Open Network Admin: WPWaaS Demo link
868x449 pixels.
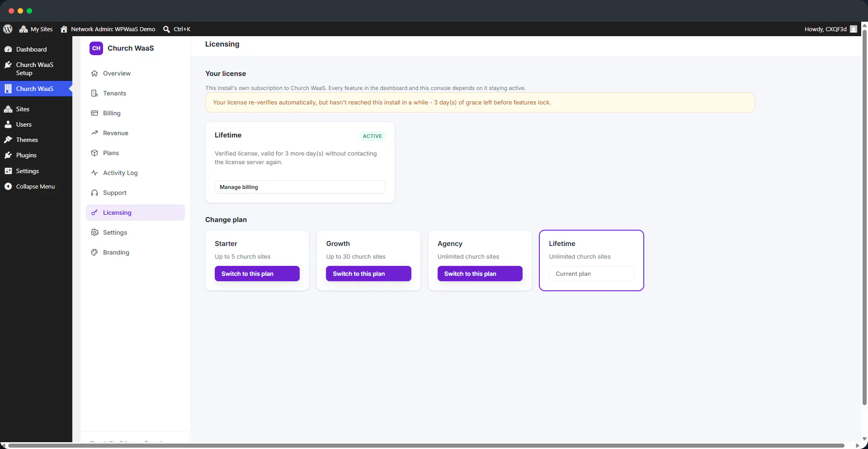point(108,29)
